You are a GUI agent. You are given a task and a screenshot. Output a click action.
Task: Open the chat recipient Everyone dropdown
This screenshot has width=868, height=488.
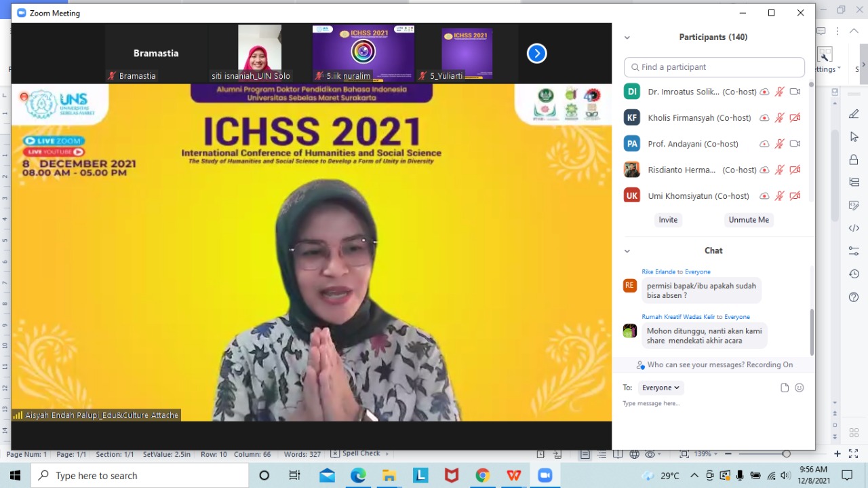[x=660, y=388]
